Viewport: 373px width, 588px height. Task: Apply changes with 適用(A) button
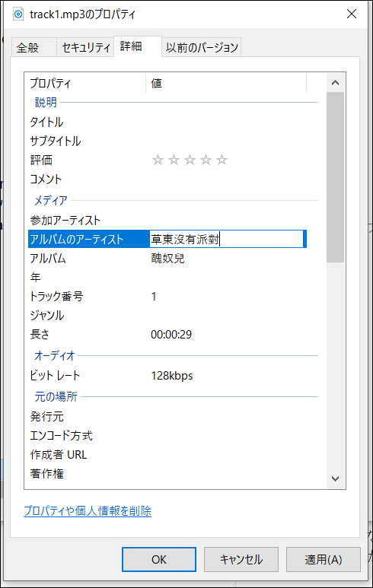[323, 560]
